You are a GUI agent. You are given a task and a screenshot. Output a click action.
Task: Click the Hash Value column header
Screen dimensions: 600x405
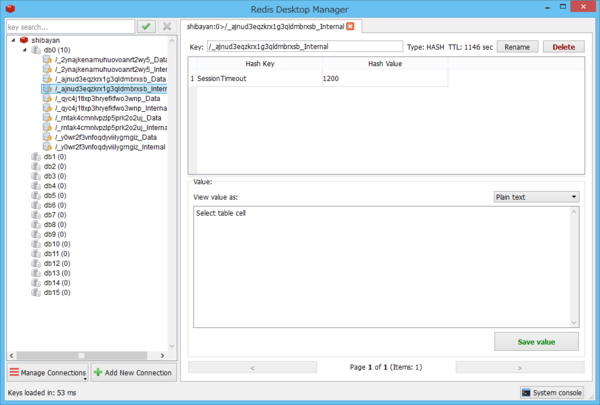385,64
